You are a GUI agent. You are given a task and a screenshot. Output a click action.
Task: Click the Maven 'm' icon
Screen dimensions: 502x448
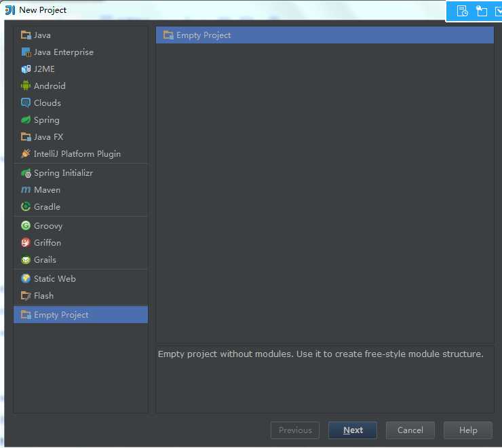pyautogui.click(x=26, y=190)
